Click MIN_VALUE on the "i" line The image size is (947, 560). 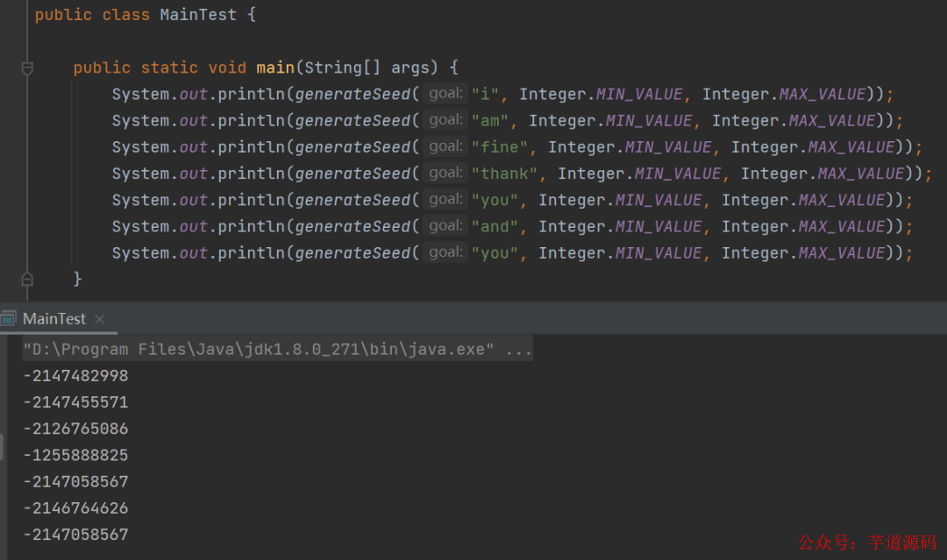click(x=639, y=94)
